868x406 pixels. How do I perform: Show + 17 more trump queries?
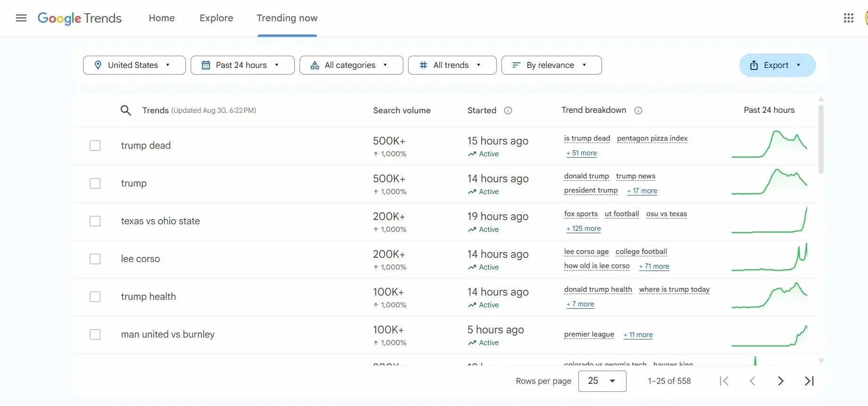[x=642, y=191]
